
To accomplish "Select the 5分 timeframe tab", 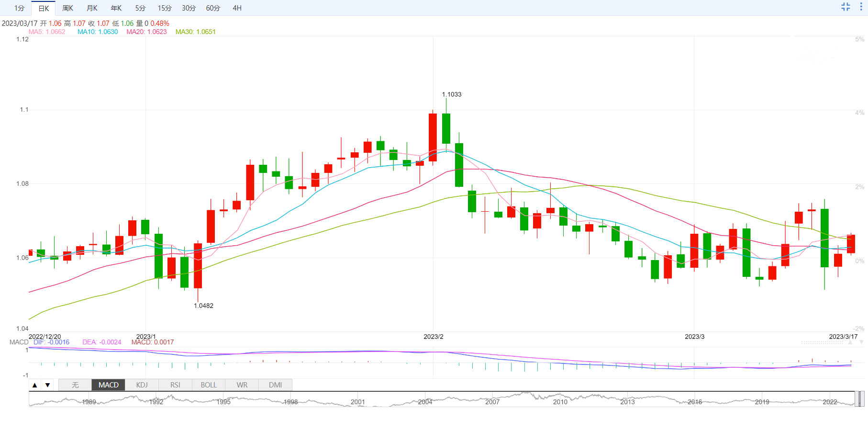I will 140,8.
